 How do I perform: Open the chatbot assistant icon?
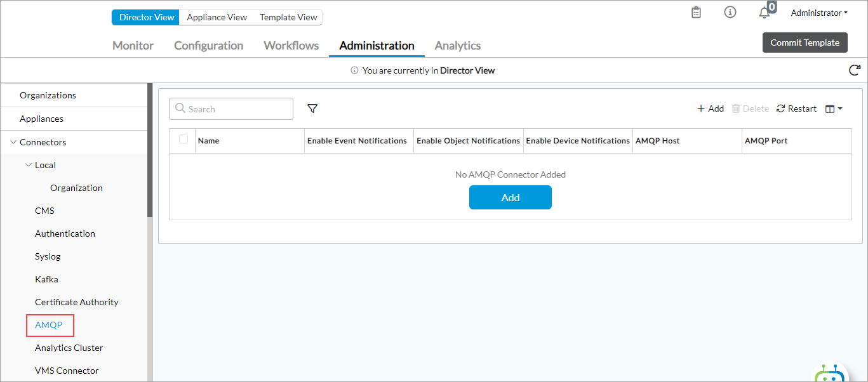(829, 373)
